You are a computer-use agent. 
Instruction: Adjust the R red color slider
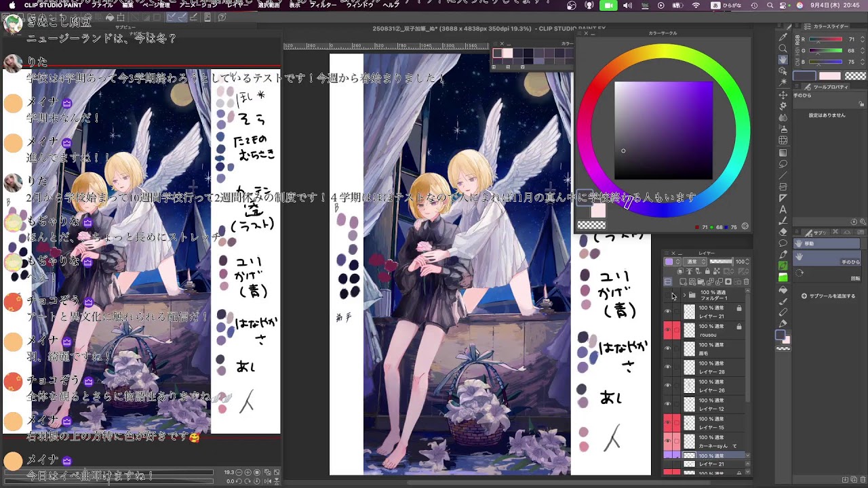click(x=826, y=39)
